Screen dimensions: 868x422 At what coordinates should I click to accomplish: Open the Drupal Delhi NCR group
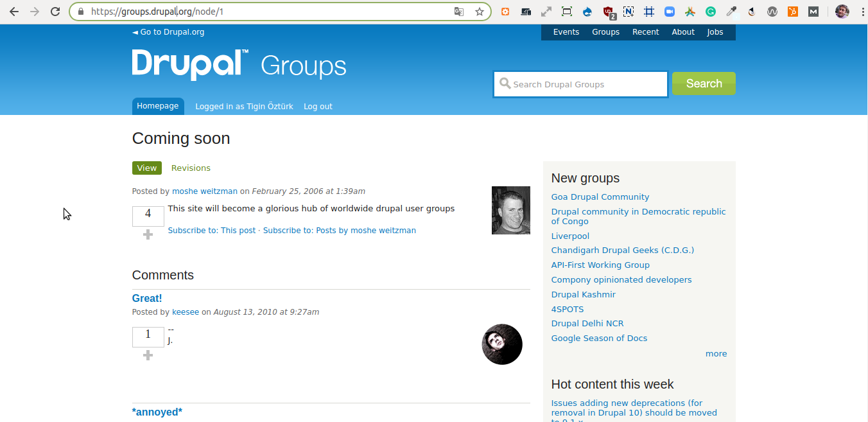(x=587, y=324)
